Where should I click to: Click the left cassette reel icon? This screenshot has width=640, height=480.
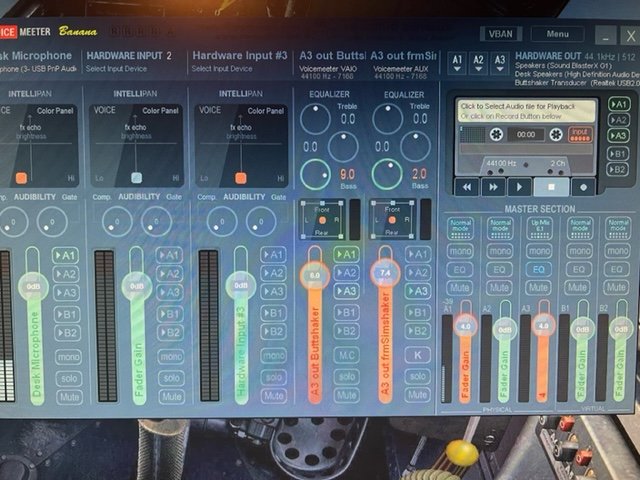click(496, 134)
